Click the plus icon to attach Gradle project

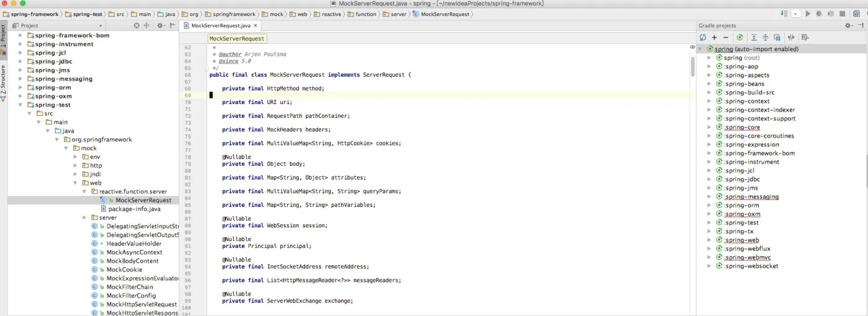(x=714, y=38)
